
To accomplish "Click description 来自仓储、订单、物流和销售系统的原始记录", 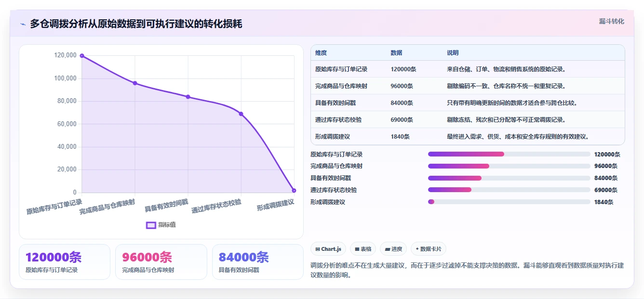I will 506,69.
